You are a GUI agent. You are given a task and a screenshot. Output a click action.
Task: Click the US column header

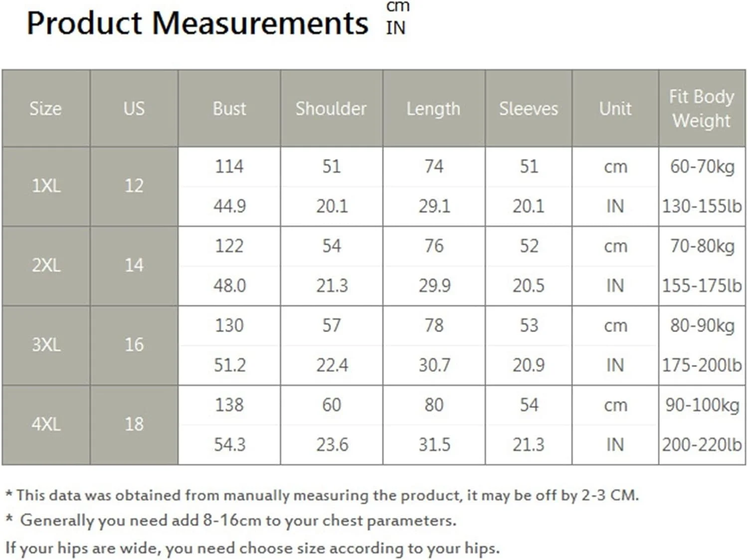[x=134, y=109]
